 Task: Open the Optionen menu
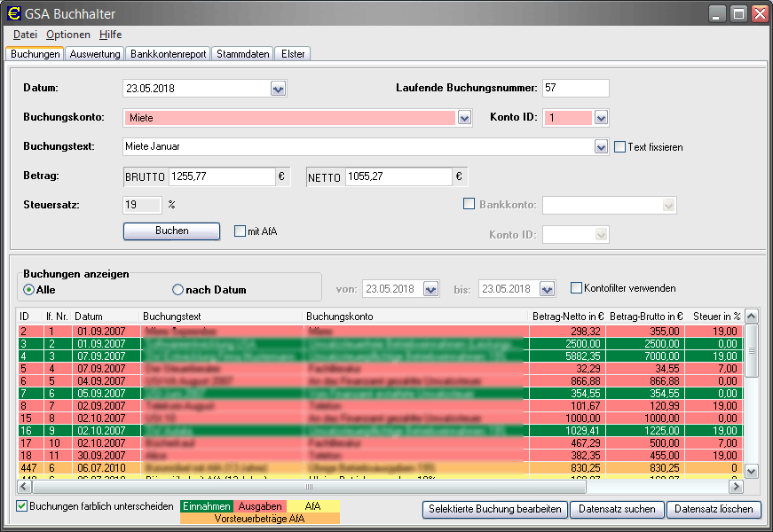click(x=68, y=35)
